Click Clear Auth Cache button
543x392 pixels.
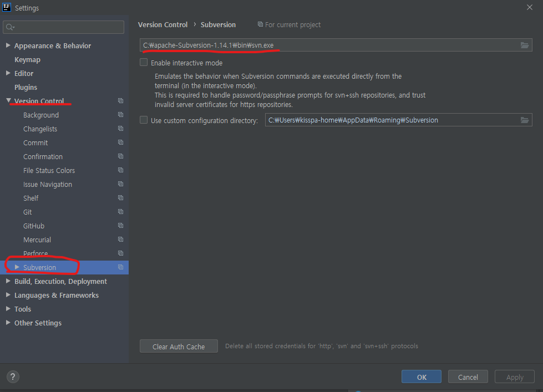pyautogui.click(x=179, y=347)
